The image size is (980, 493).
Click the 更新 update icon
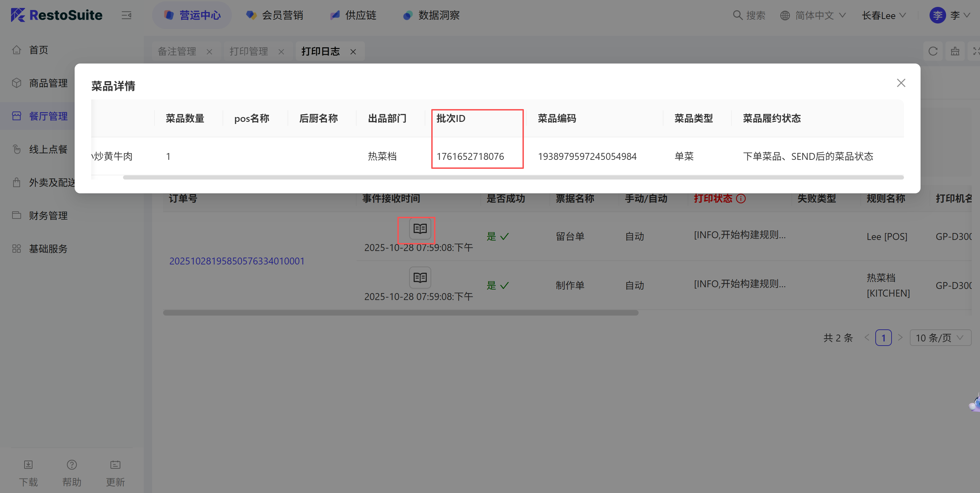click(x=115, y=464)
